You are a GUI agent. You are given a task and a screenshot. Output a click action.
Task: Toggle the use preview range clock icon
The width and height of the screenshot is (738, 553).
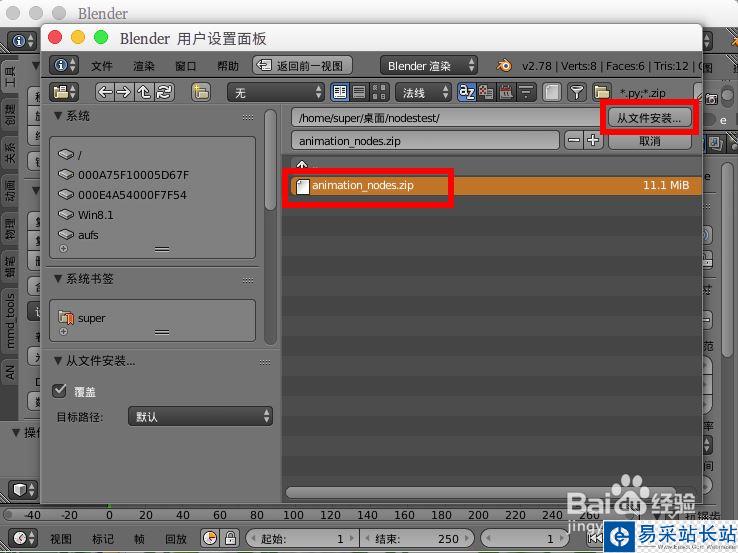[x=210, y=538]
